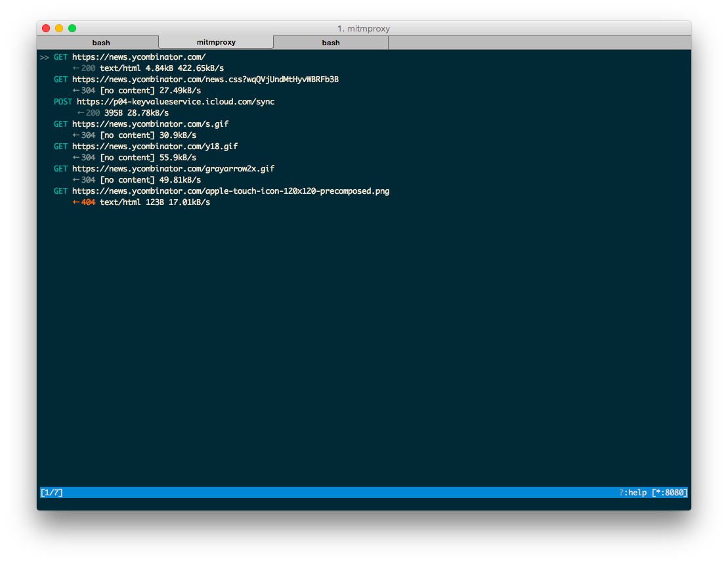Select the icloud.com sync POST request
728x563 pixels.
tap(175, 101)
